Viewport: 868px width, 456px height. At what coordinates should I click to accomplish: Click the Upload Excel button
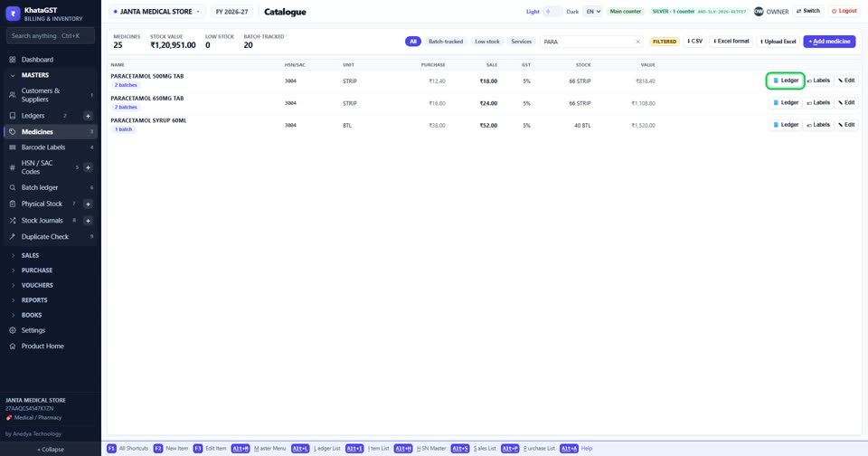click(778, 42)
